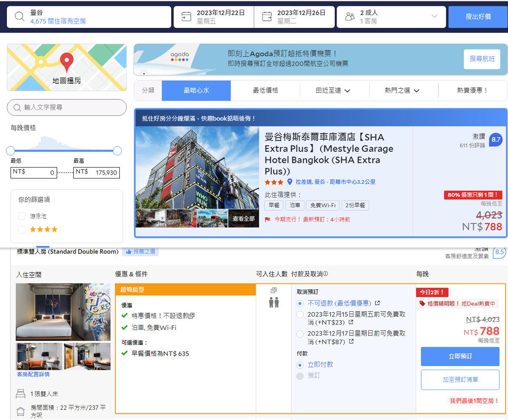Click the 拉差達, 曼谷 location link
508x420 pixels.
click(x=335, y=182)
